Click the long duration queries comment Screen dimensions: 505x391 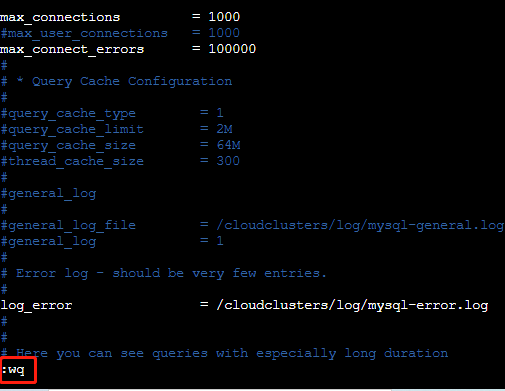(x=224, y=353)
